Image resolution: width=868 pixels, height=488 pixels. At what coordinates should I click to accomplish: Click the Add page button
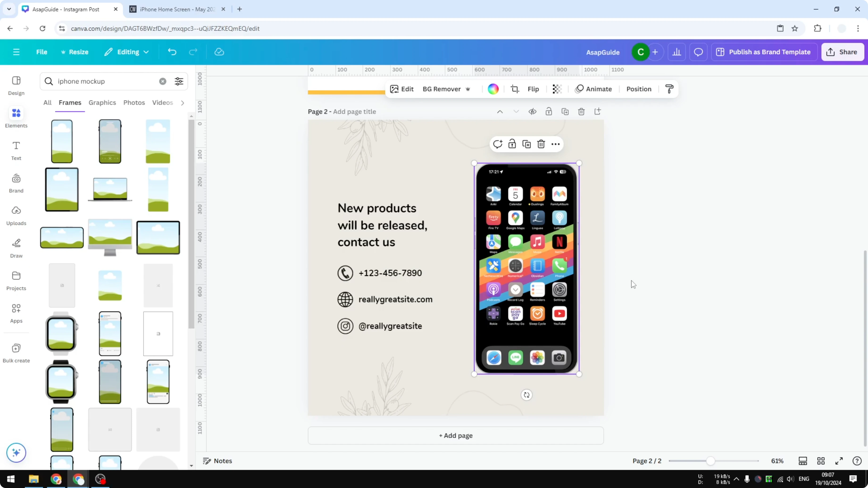455,435
